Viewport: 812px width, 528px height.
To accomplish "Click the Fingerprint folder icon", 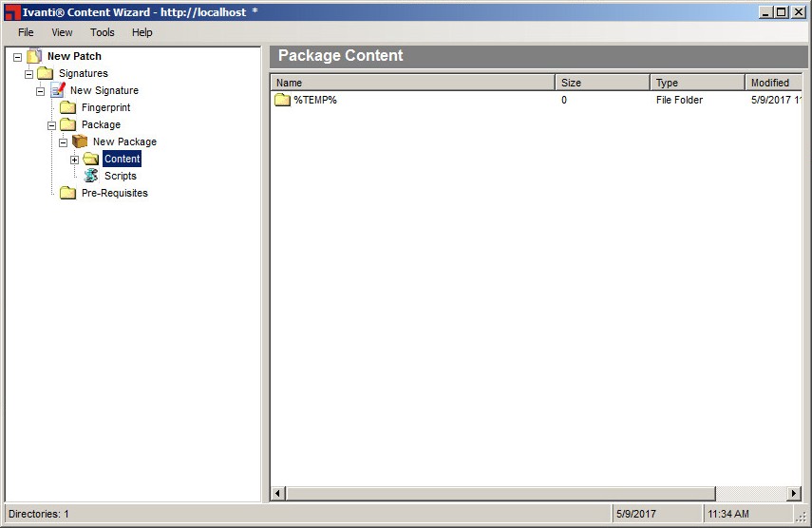I will coord(68,107).
